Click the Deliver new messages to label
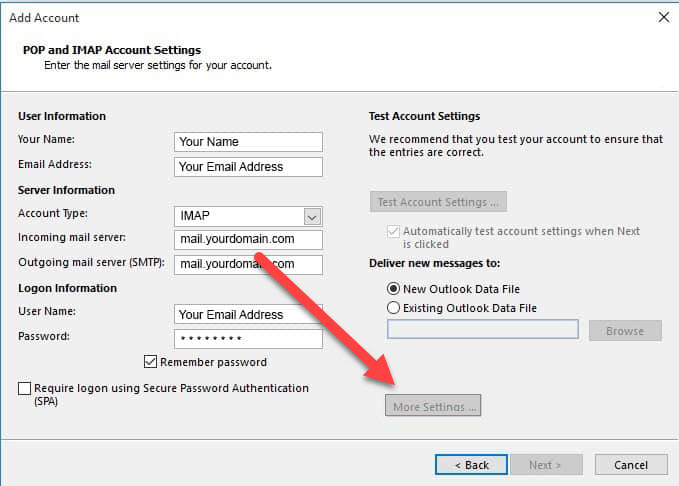 tap(434, 263)
